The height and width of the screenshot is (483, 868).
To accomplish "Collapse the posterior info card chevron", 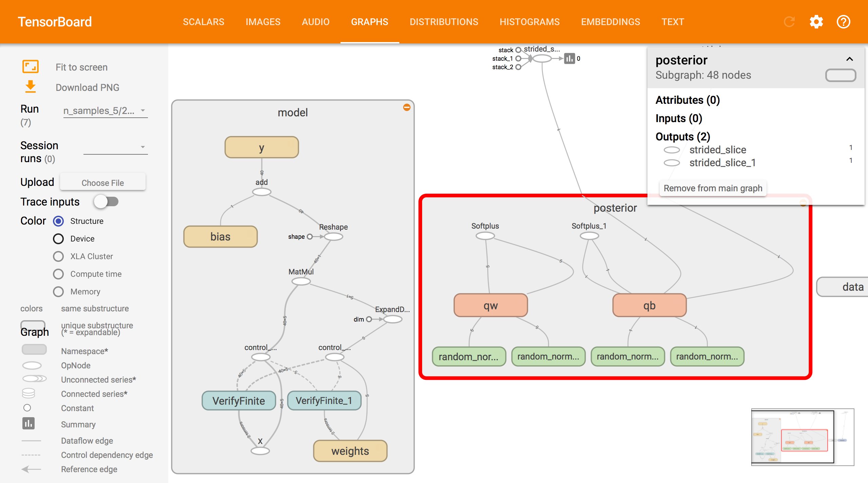I will [x=849, y=59].
